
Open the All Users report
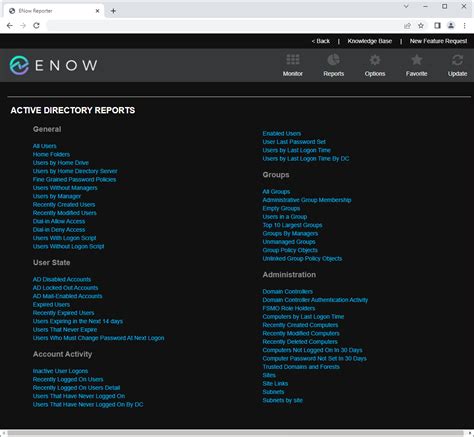pyautogui.click(x=45, y=146)
